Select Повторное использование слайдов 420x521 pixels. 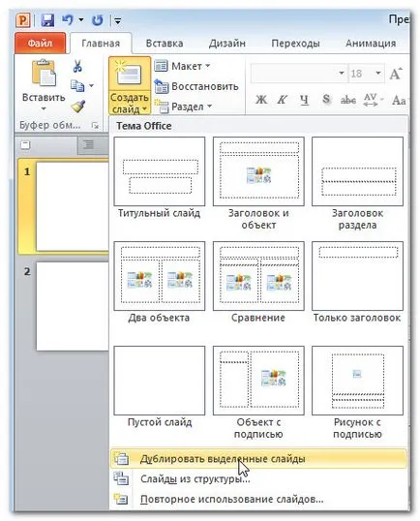pos(258,499)
